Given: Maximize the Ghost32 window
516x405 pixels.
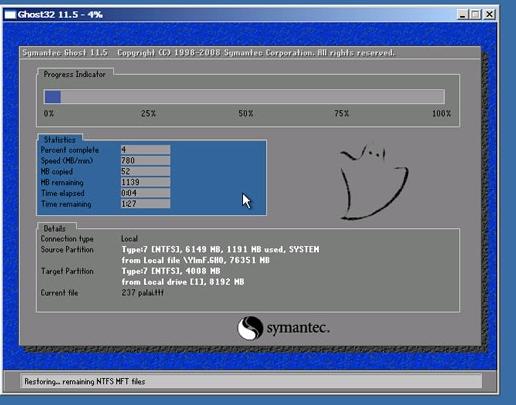Looking at the screenshot, I should click(475, 14).
